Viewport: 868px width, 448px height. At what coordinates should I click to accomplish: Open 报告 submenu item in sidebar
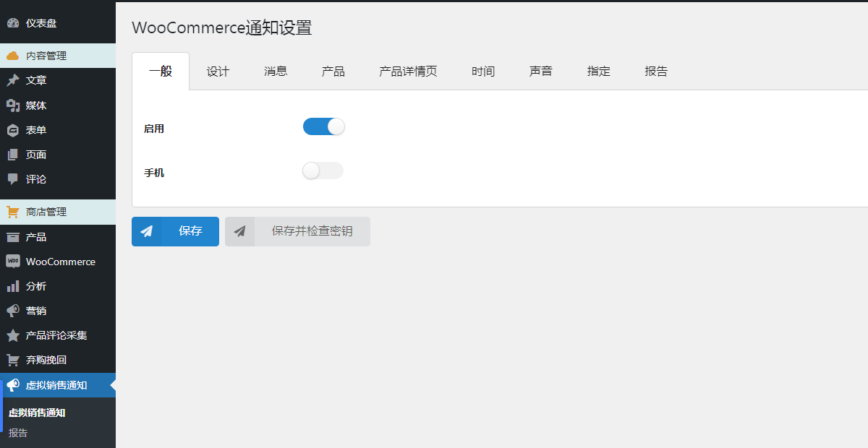(18, 433)
